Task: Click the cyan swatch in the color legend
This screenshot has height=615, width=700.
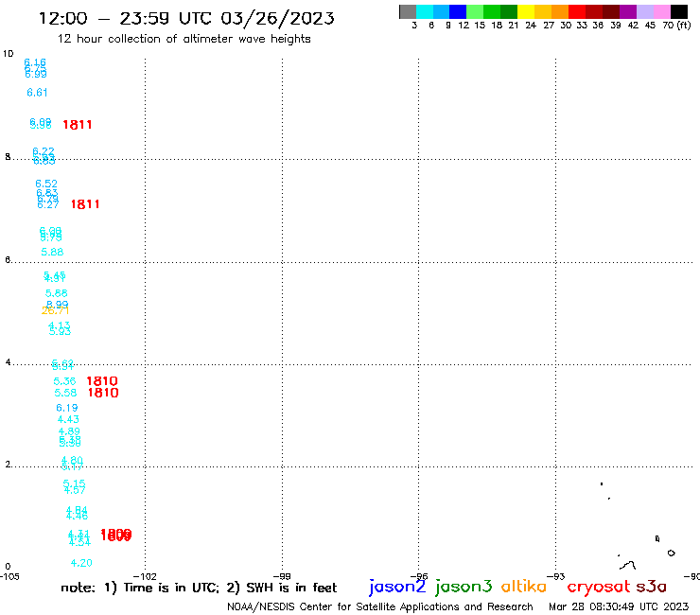Action: (x=425, y=11)
